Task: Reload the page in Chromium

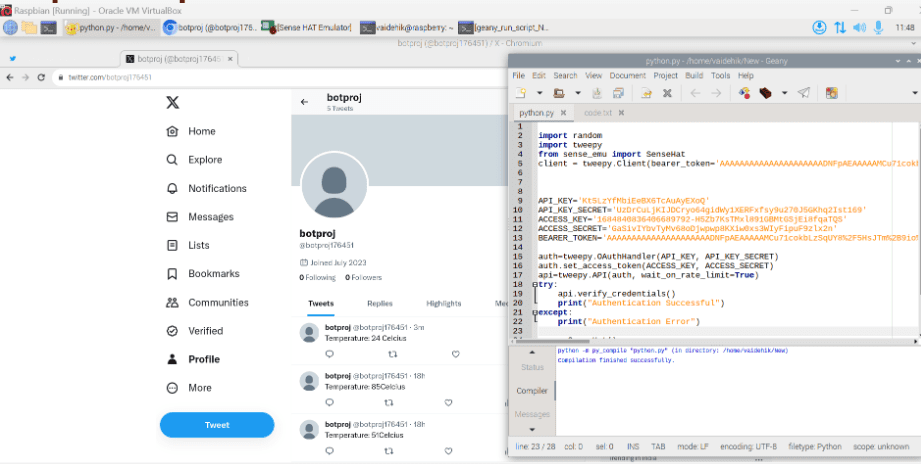Action: pyautogui.click(x=41, y=78)
